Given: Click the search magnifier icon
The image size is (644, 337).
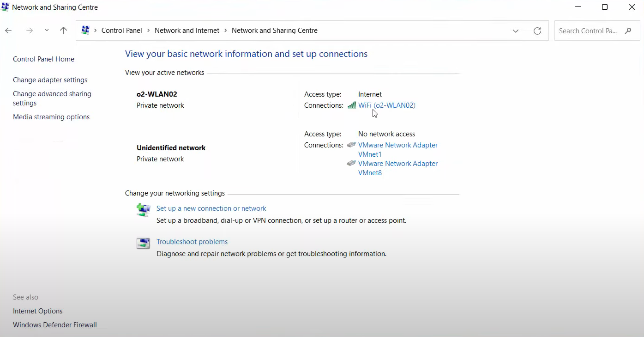Looking at the screenshot, I should point(628,31).
